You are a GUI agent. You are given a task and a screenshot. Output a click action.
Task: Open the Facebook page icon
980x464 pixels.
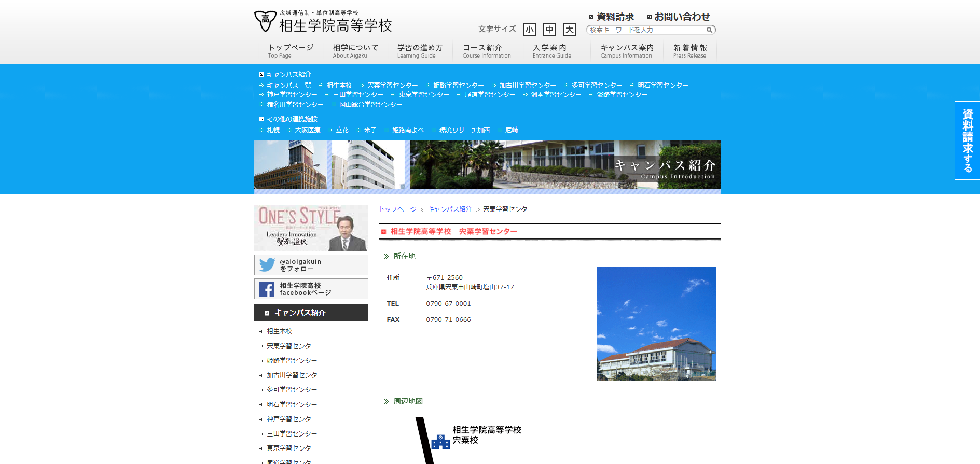267,289
